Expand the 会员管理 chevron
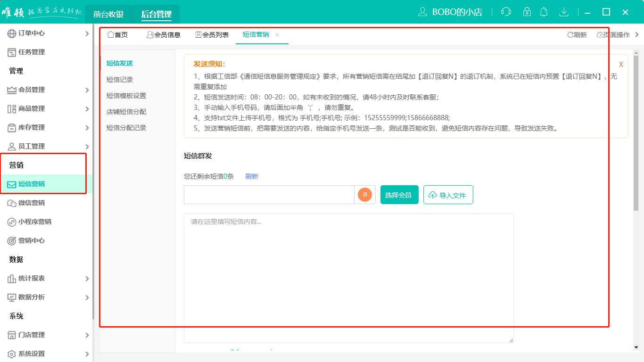This screenshot has height=362, width=644. [87, 90]
